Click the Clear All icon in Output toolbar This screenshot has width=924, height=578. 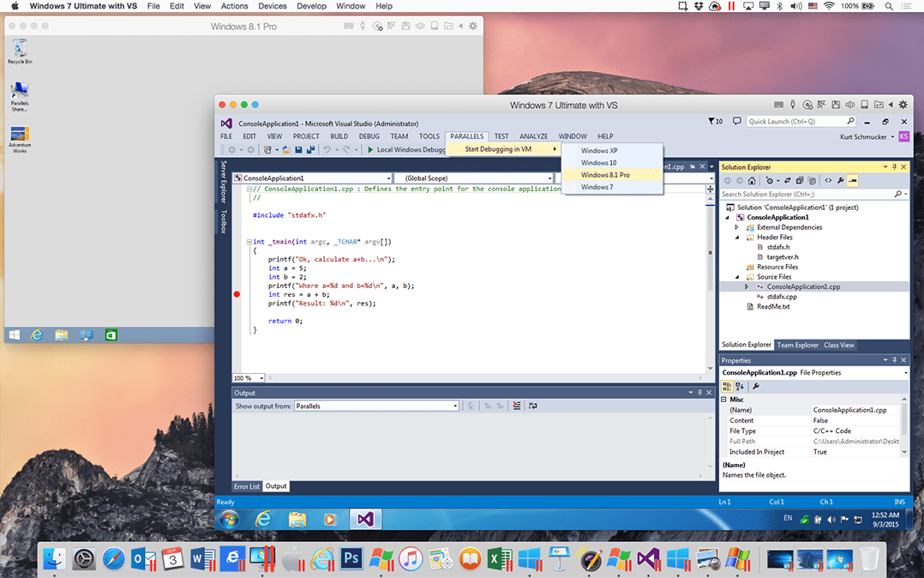pyautogui.click(x=517, y=406)
